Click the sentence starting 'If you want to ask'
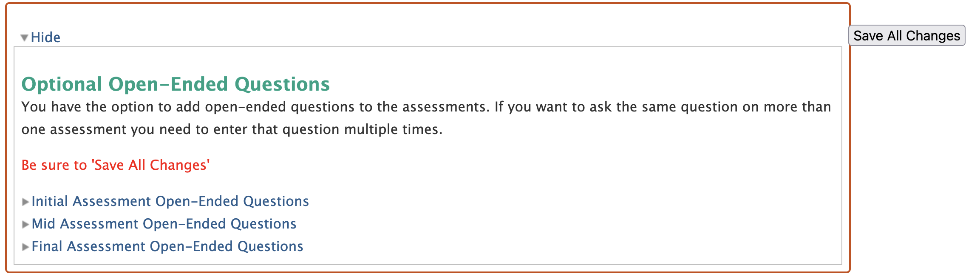Viewport: 980px width, 280px height. [662, 107]
